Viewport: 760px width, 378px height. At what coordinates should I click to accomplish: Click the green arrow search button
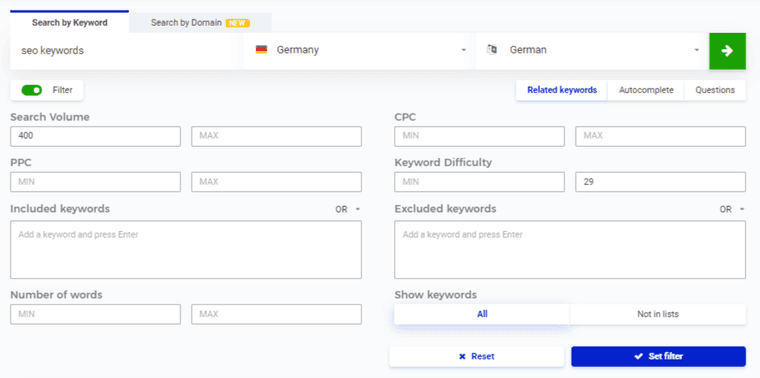727,51
